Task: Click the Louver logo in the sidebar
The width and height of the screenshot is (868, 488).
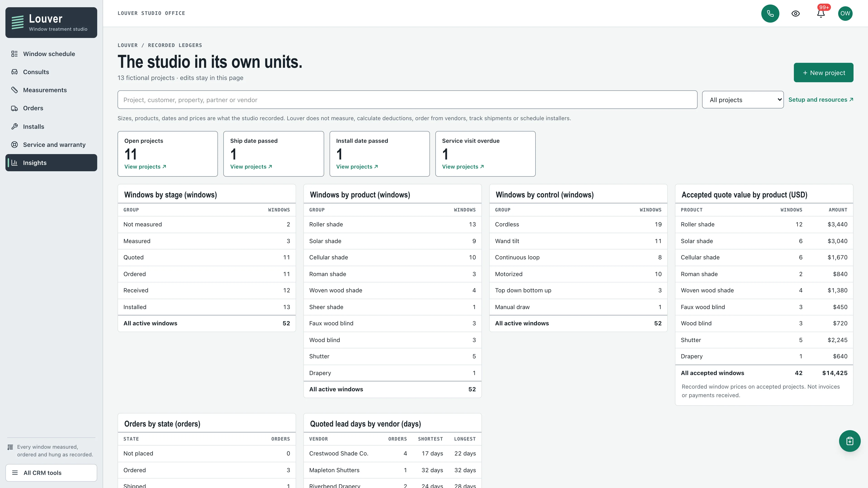Action: 51,23
